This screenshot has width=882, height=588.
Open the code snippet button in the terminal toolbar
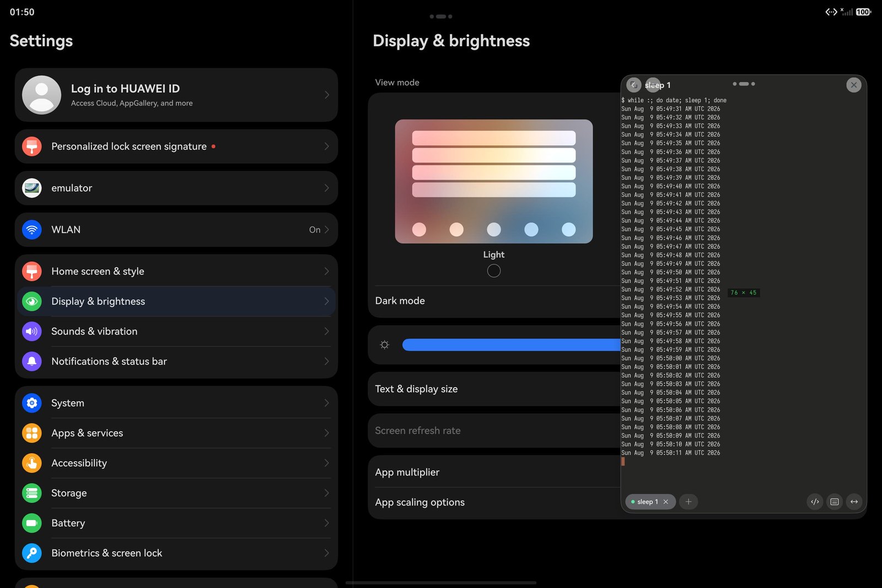point(815,501)
